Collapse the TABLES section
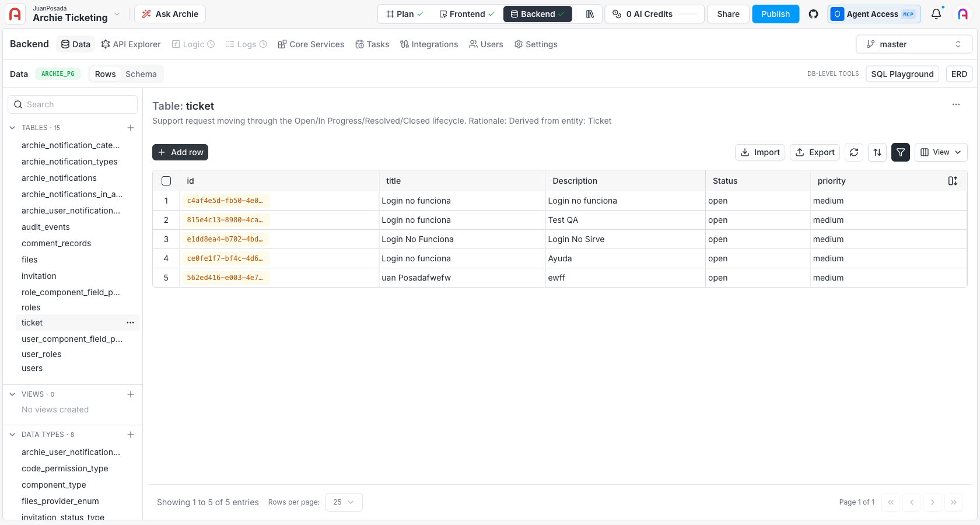Viewport: 980px width, 525px height. 12,128
